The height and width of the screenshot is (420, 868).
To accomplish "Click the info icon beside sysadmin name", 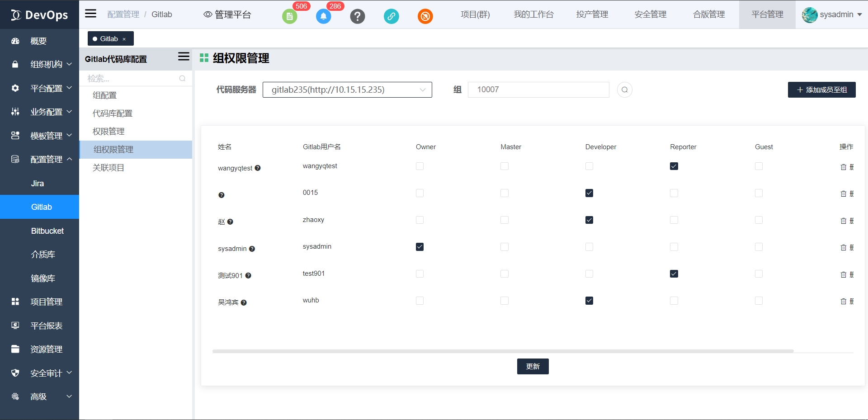I will tap(252, 249).
